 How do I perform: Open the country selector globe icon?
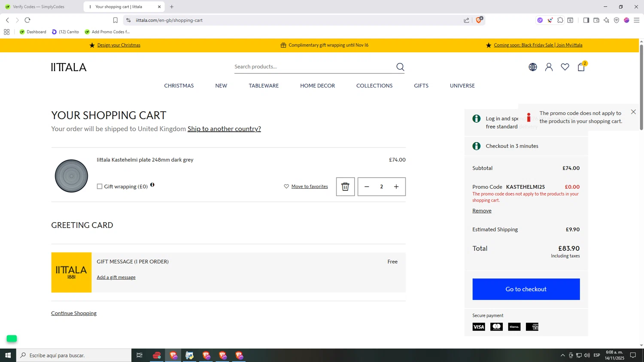click(x=533, y=67)
